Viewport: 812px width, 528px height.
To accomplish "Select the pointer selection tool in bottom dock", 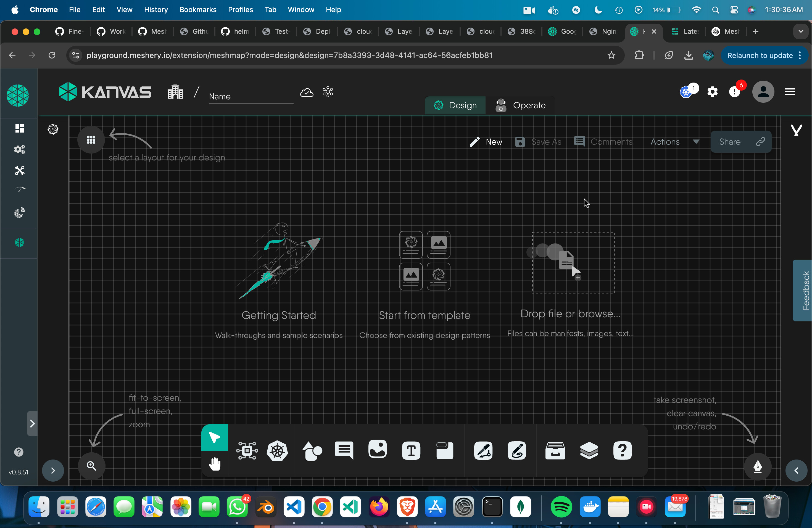I will [x=215, y=437].
